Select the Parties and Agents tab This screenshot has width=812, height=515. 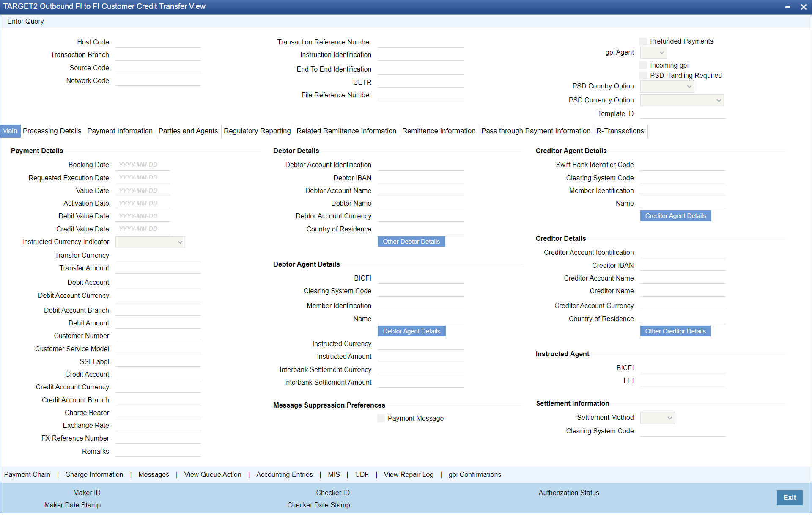(x=188, y=131)
